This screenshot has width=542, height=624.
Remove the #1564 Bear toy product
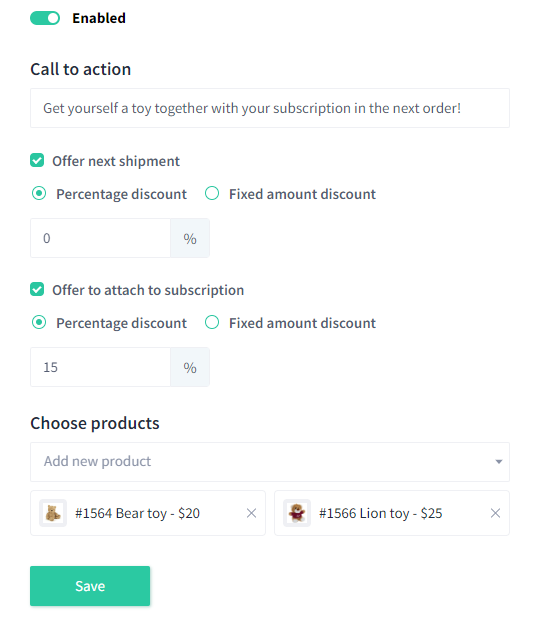pos(251,513)
